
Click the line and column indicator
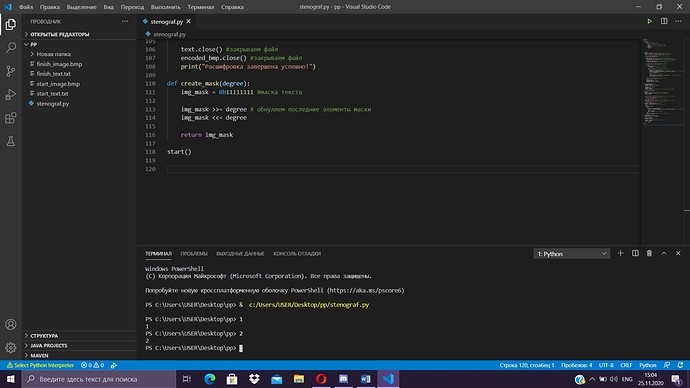pos(527,365)
